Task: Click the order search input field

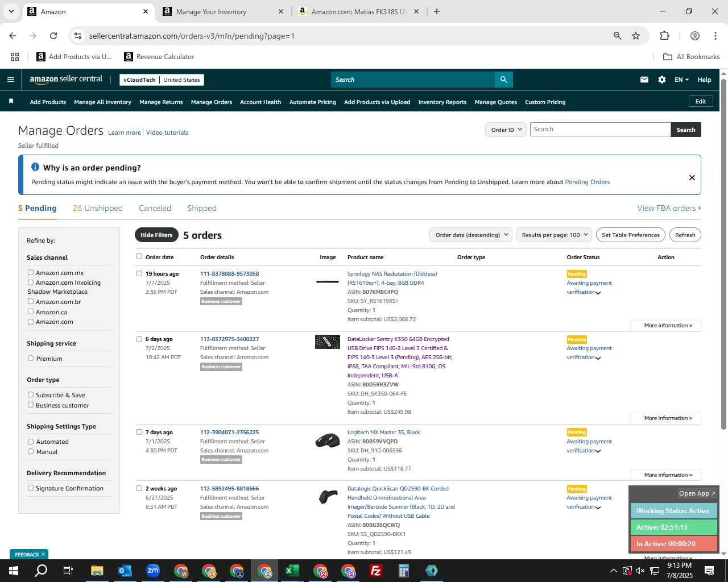Action: pos(600,130)
